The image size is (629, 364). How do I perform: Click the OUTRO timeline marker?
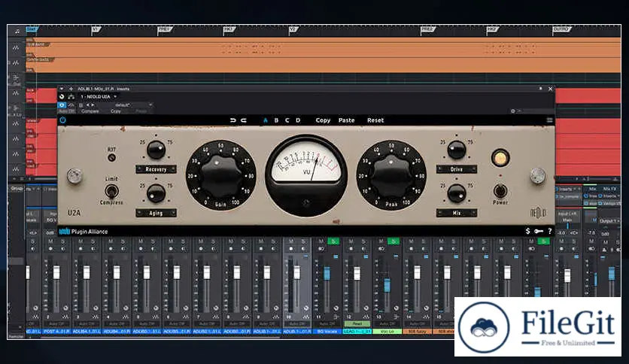point(561,29)
